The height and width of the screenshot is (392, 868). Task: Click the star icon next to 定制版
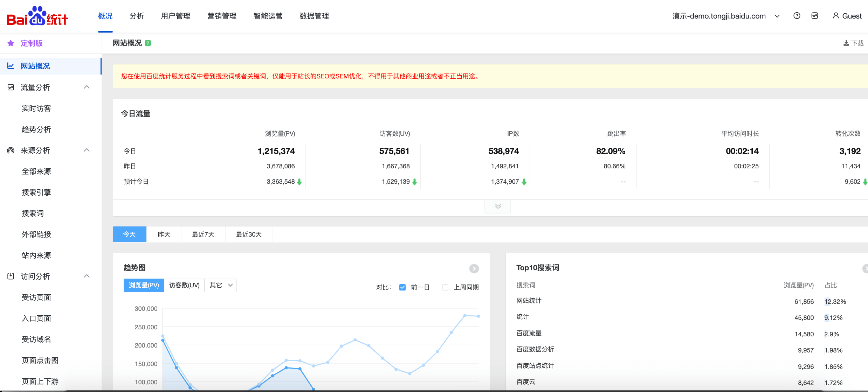coord(11,43)
